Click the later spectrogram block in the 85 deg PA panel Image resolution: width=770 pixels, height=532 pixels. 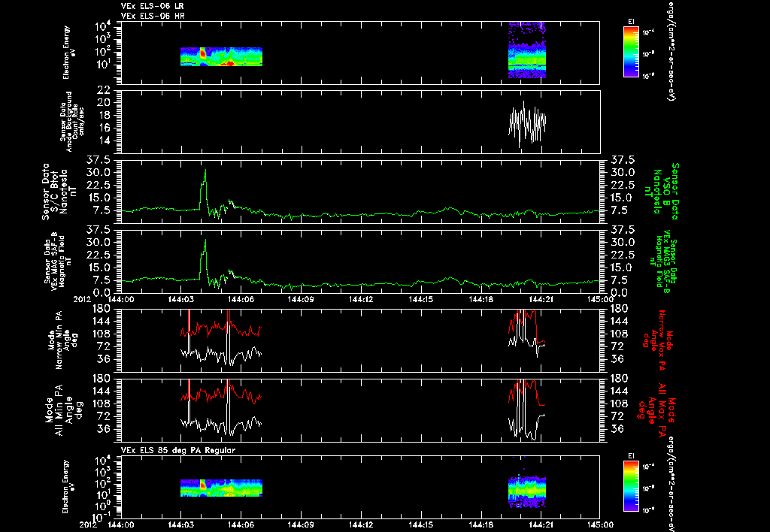click(x=527, y=491)
